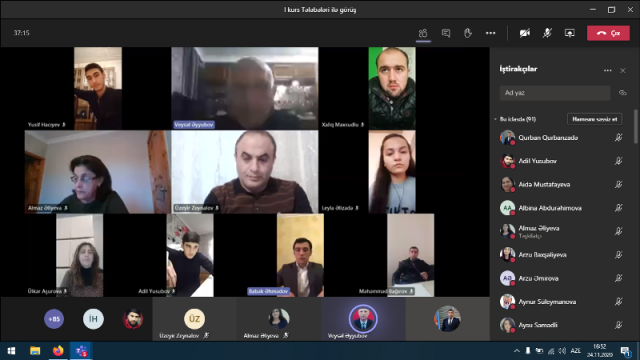Image resolution: width=640 pixels, height=360 pixels.
Task: Raise hand using the hand icon
Action: point(468,33)
